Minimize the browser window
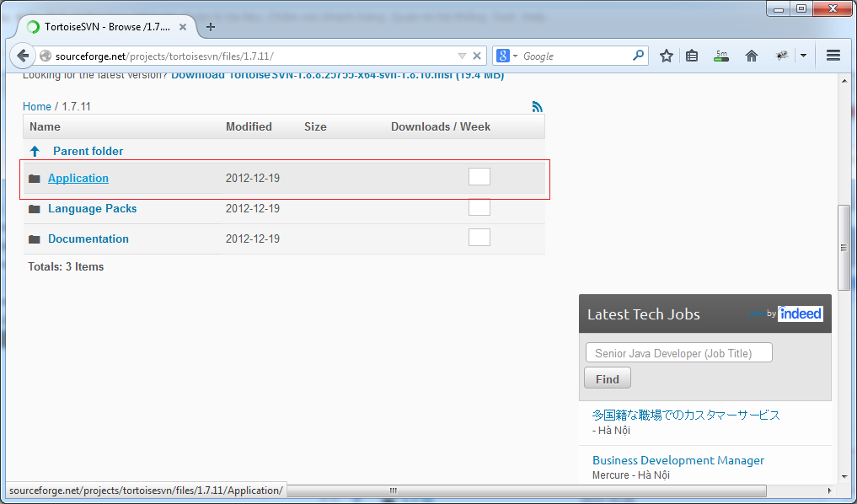 [x=779, y=8]
